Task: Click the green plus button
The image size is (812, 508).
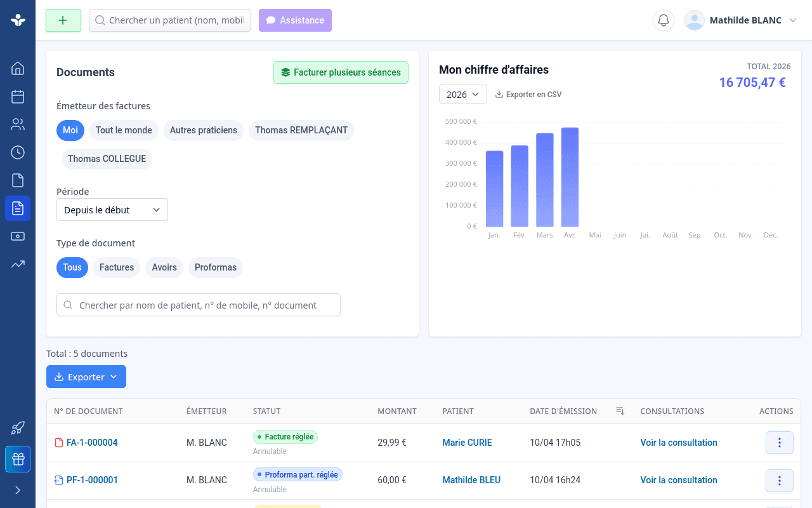Action: [63, 20]
